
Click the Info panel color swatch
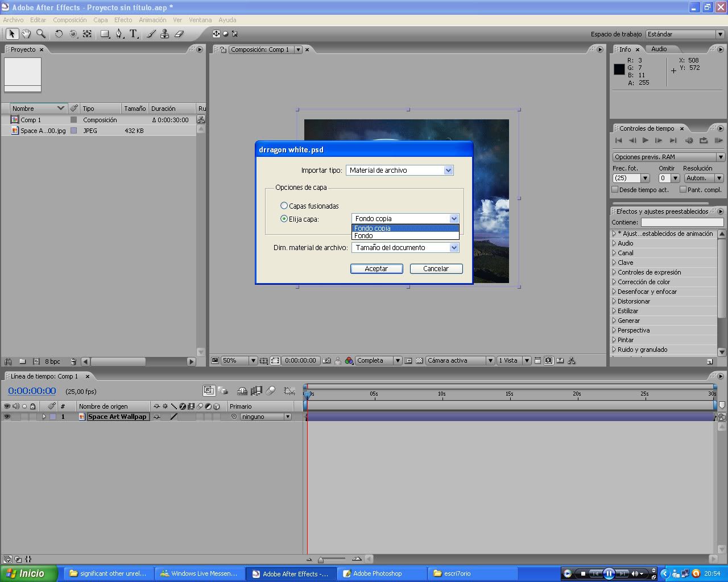619,69
